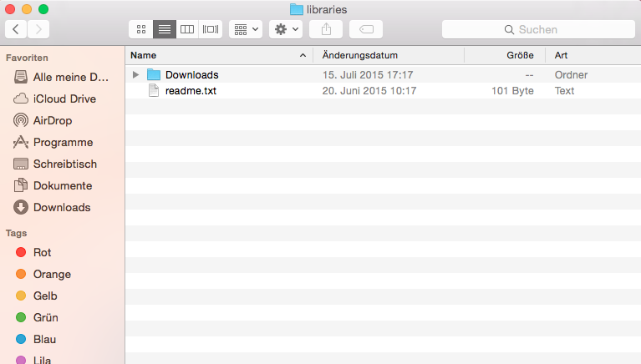Select the Blau tag
The image size is (641, 364).
(62, 339)
